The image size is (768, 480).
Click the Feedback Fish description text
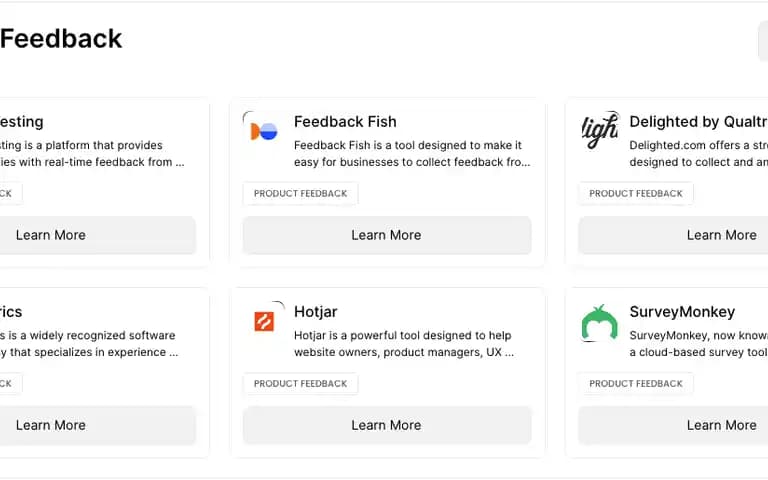[412, 154]
